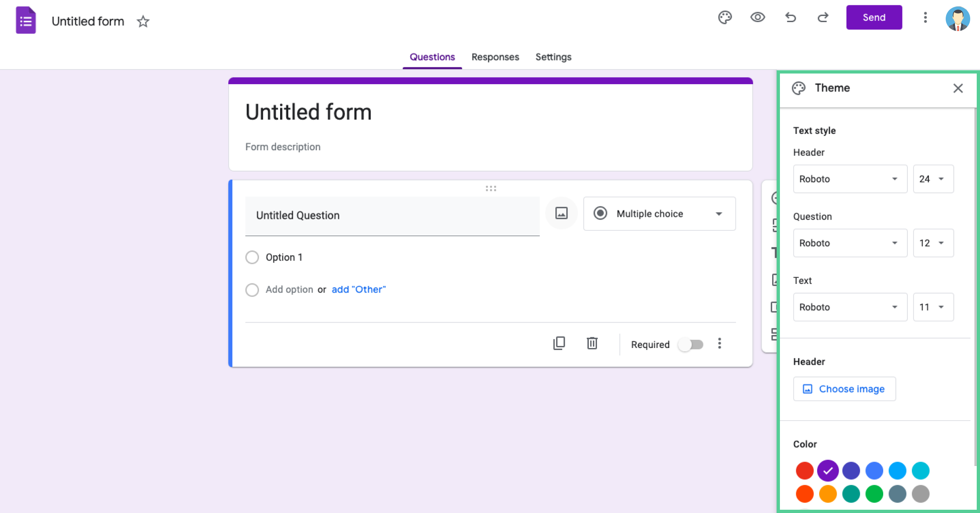Viewport: 980px width, 513px height.
Task: Click the redo arrow icon
Action: pyautogui.click(x=823, y=18)
